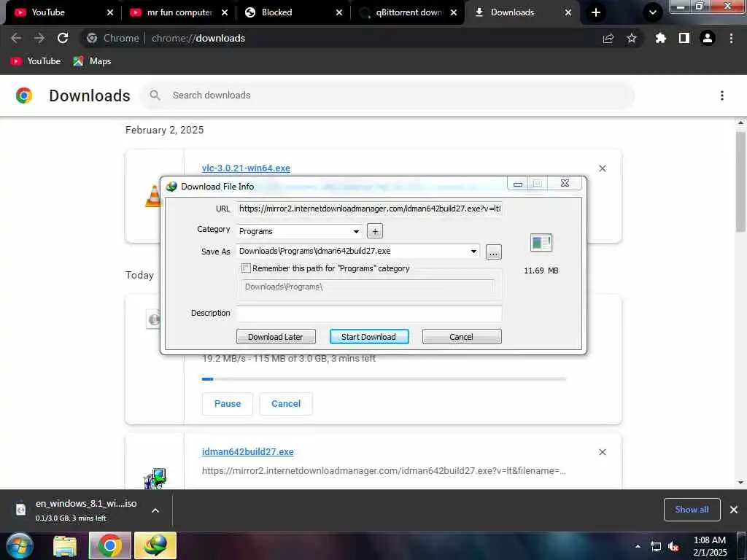Open the profile avatar icon

pos(708,38)
